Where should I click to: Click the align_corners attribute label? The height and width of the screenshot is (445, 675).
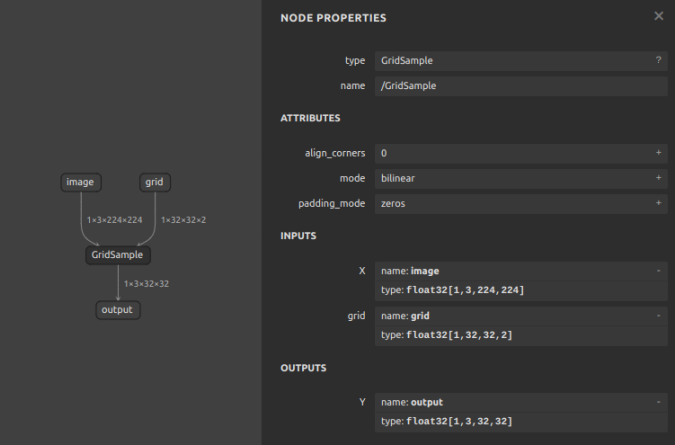(x=335, y=153)
